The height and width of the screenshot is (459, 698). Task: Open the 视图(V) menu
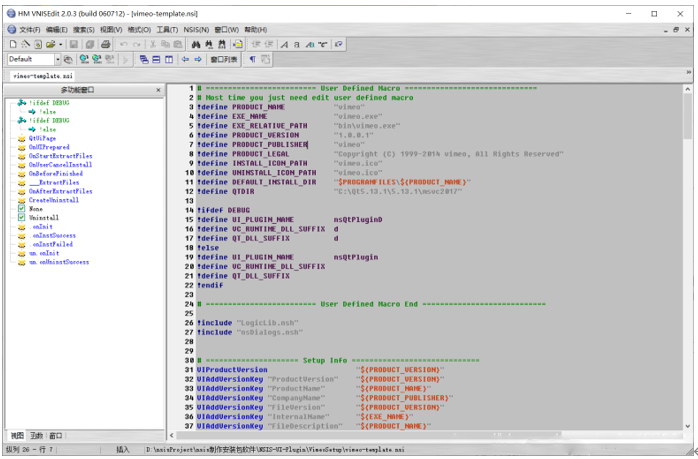coord(111,29)
